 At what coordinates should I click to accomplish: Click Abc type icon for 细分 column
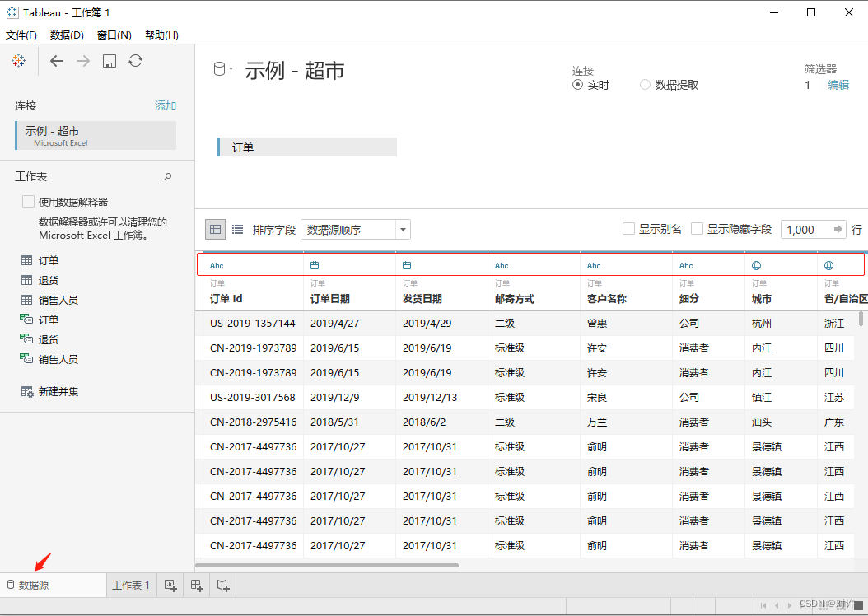pyautogui.click(x=686, y=266)
